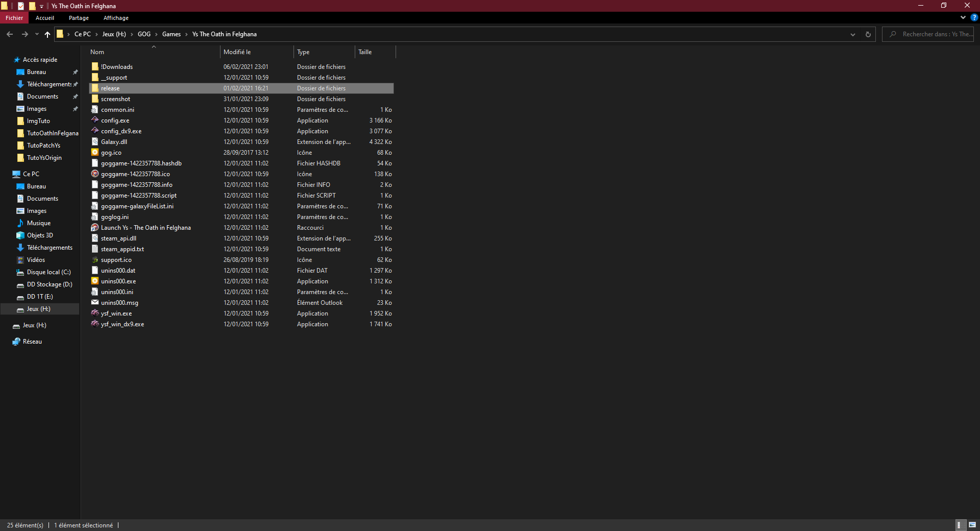Click the up-one-level arrow
980x531 pixels.
47,34
